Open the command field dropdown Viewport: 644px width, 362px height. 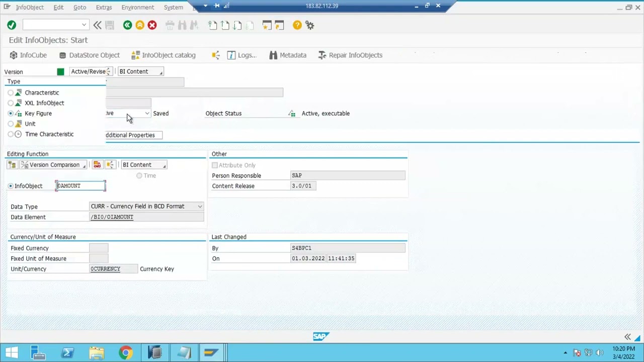click(x=84, y=25)
